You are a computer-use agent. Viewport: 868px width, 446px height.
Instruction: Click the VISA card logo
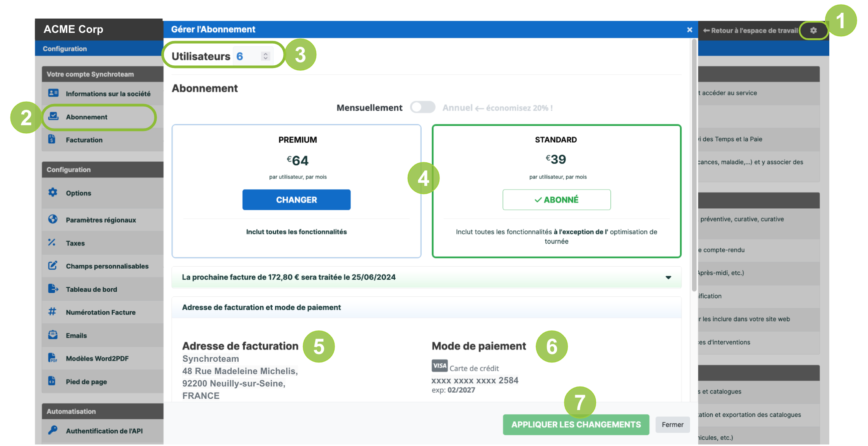[x=439, y=366]
